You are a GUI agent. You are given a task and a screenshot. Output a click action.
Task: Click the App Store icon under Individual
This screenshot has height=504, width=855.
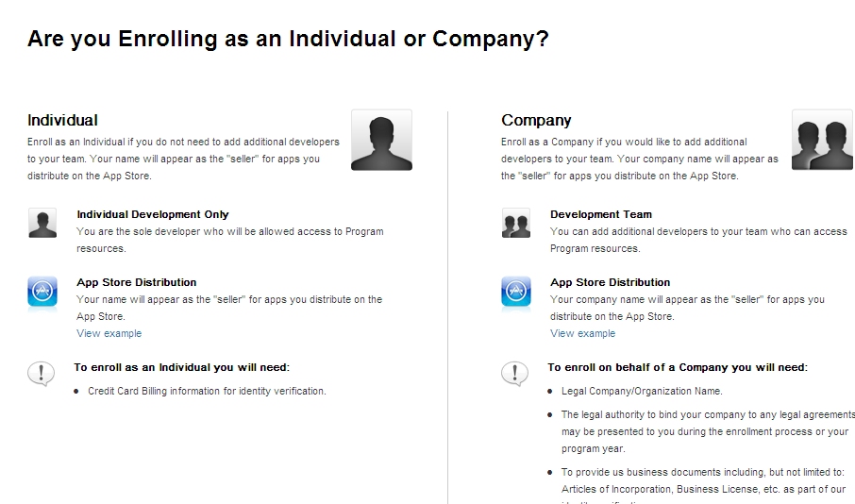(x=42, y=292)
